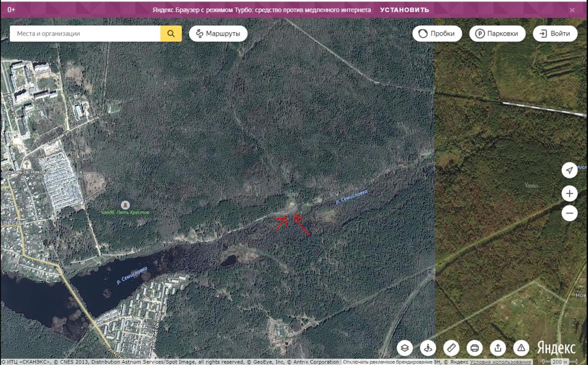
Task: Toggle the Пробки traffic layer
Action: click(437, 34)
